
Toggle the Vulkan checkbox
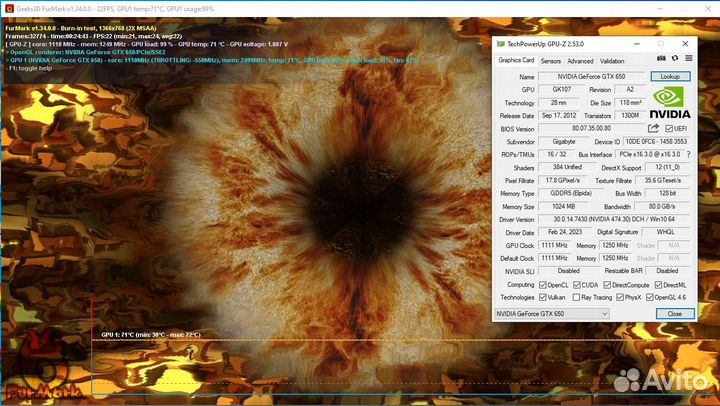(x=544, y=297)
